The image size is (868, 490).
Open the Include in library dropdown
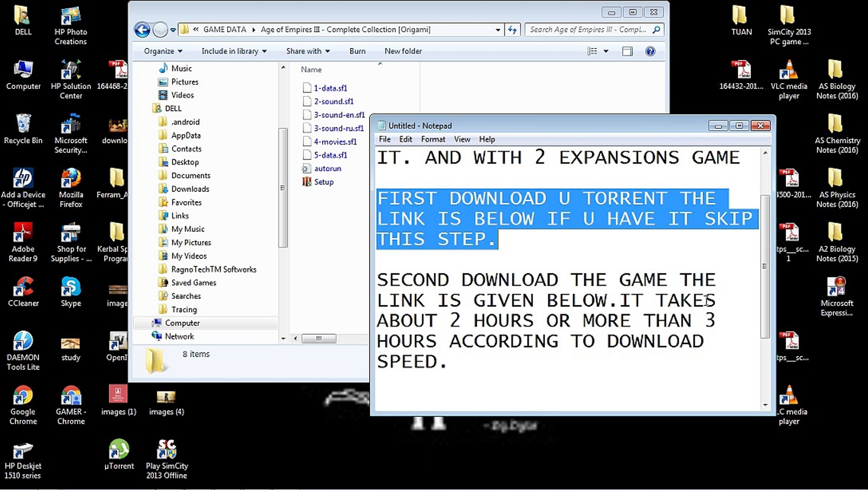[x=234, y=51]
